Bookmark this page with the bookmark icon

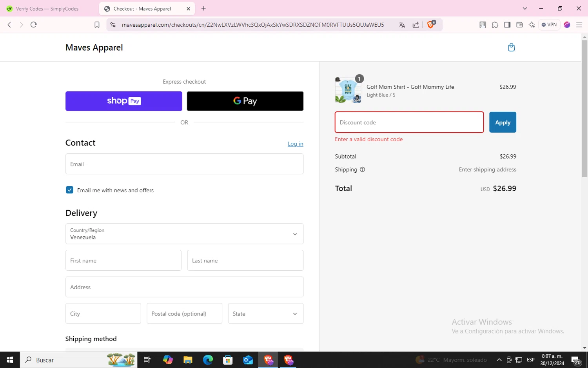tap(97, 25)
